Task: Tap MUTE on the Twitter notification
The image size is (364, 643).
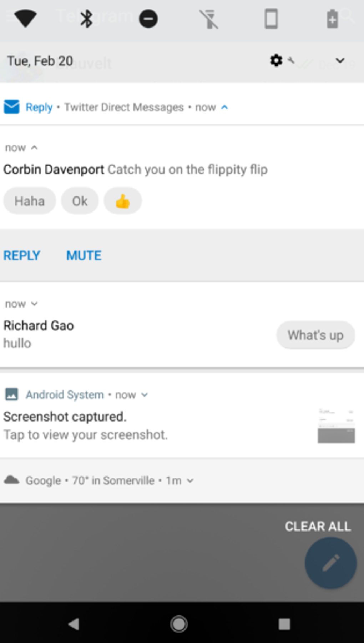Action: [x=84, y=255]
